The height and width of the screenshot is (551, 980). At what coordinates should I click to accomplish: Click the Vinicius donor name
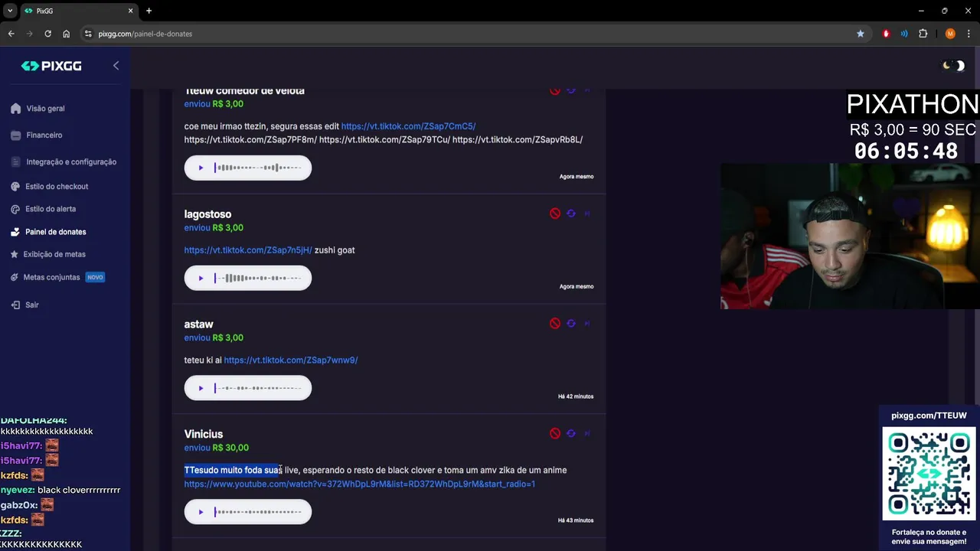click(203, 434)
